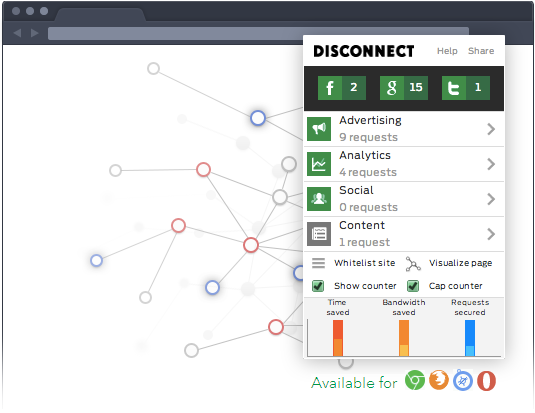Click the Social people icon

pos(319,199)
